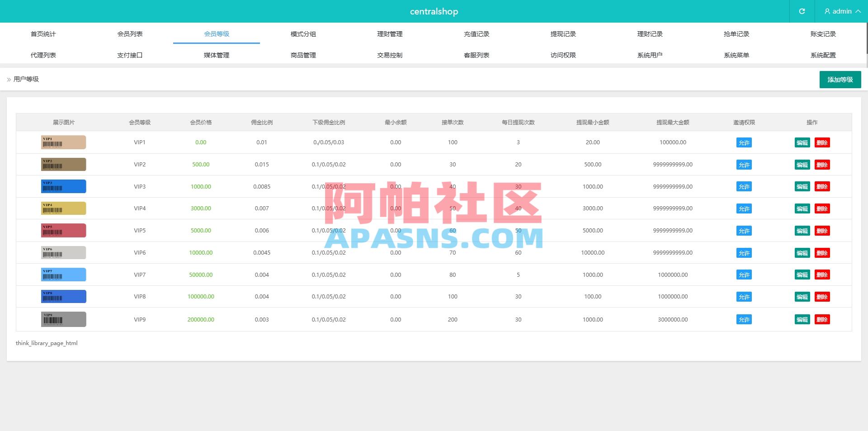Click the think_library_page_html text link
The height and width of the screenshot is (431, 868).
click(x=47, y=343)
